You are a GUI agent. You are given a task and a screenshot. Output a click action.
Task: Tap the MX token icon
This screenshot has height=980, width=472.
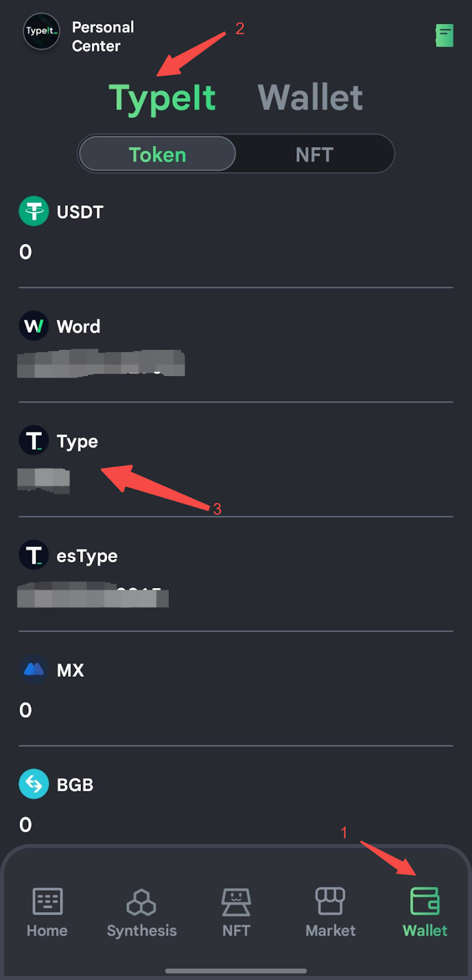34,669
